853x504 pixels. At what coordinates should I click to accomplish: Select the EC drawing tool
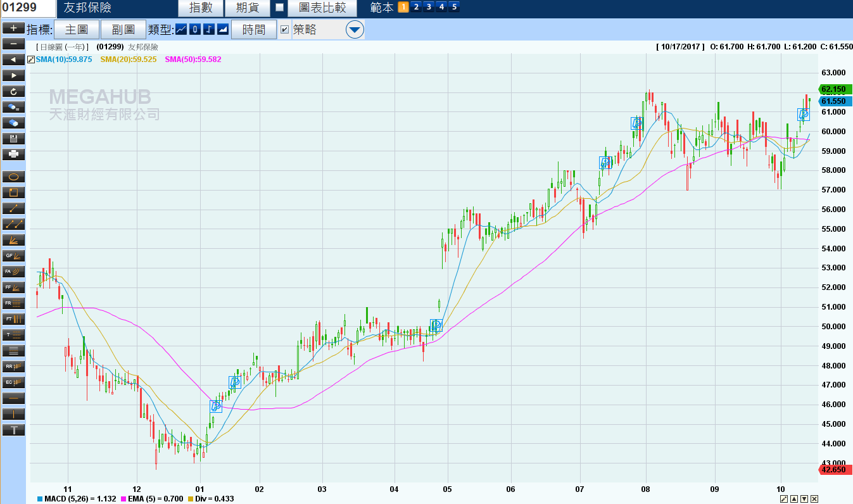[14, 382]
